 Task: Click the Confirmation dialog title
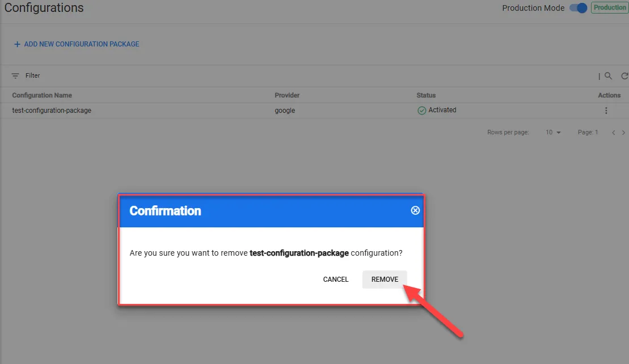tap(165, 211)
